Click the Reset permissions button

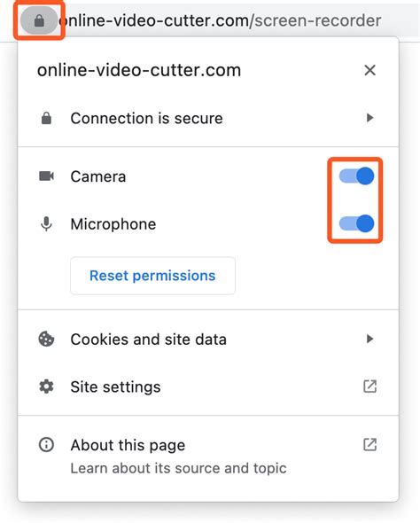pyautogui.click(x=152, y=276)
